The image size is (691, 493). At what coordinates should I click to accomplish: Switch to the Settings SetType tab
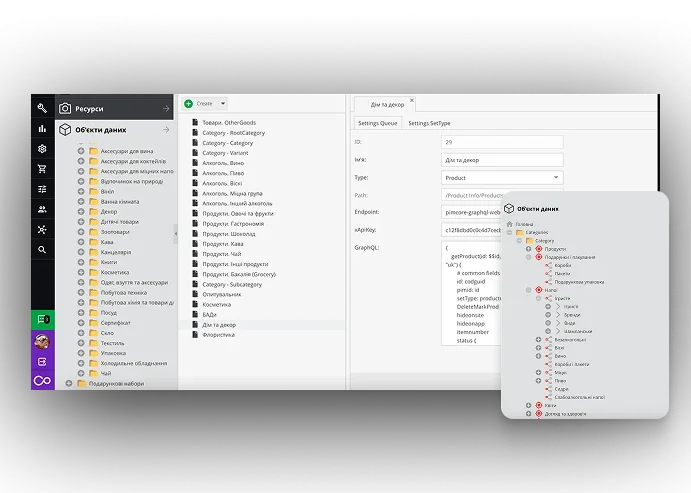(x=429, y=123)
